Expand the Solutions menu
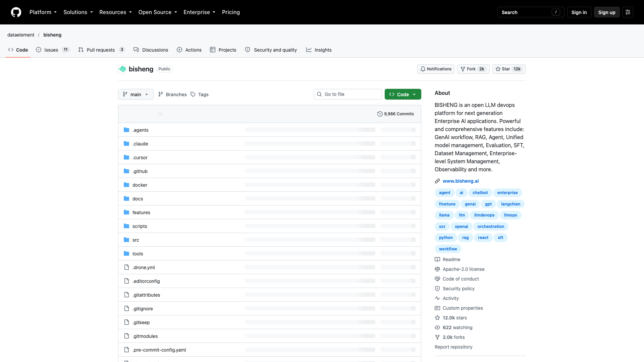 point(78,12)
